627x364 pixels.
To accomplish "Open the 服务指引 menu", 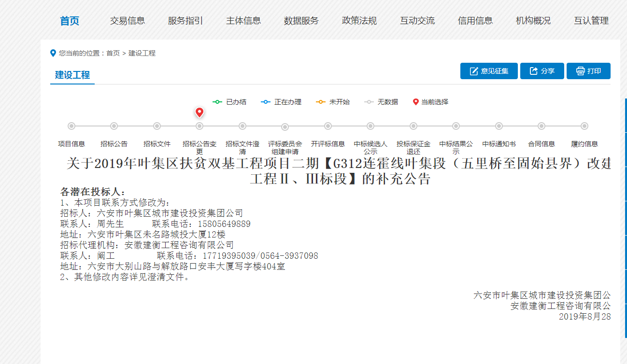I will pos(185,21).
